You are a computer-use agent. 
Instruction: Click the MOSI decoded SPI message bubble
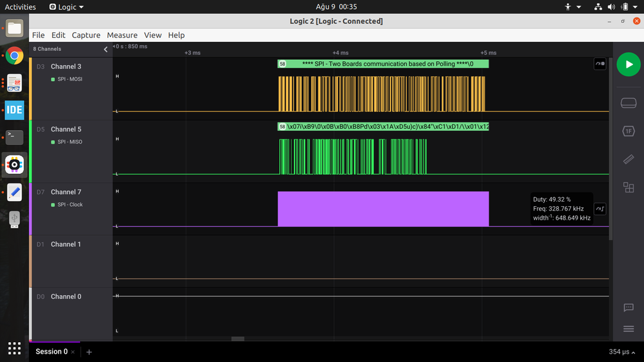[x=383, y=64]
